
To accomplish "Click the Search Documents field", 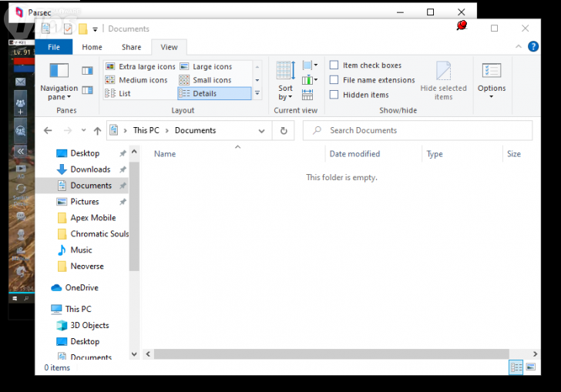I will (418, 131).
